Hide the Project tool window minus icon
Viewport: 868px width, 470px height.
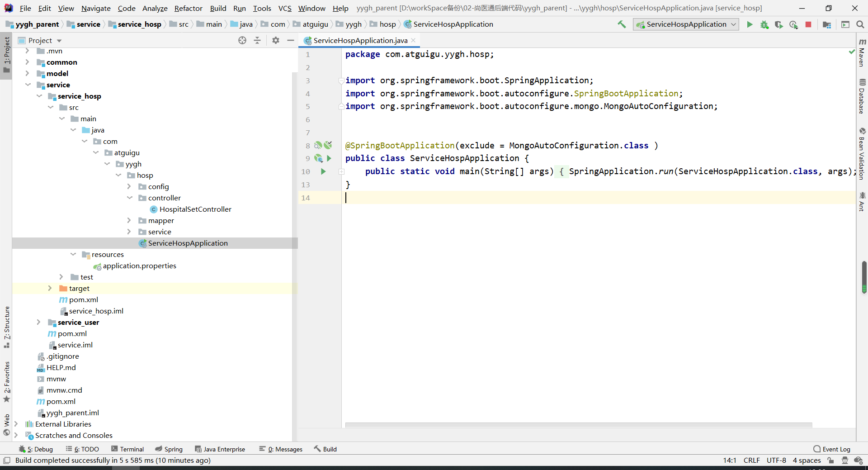coord(291,40)
